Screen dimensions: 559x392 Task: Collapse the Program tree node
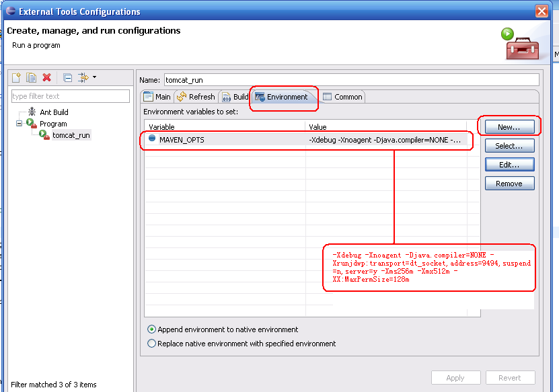coord(20,123)
